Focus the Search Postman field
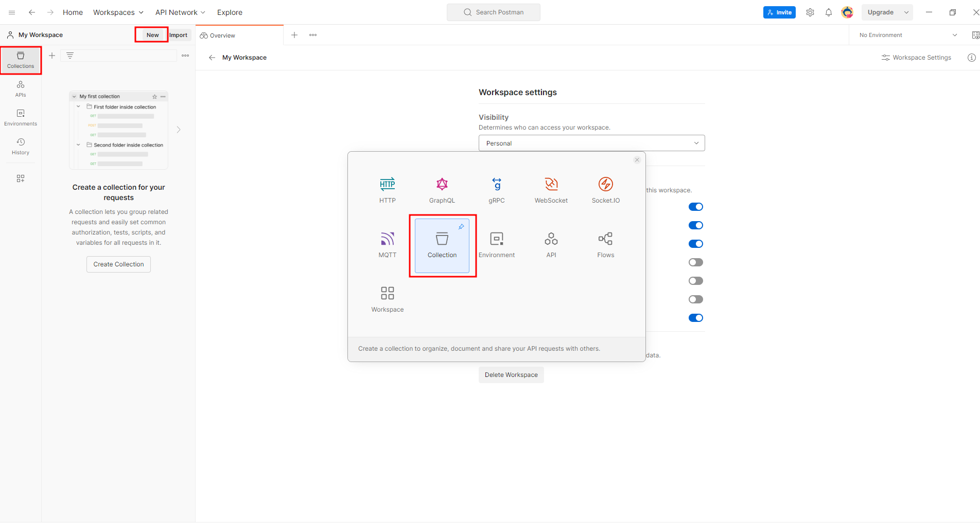 pos(494,12)
